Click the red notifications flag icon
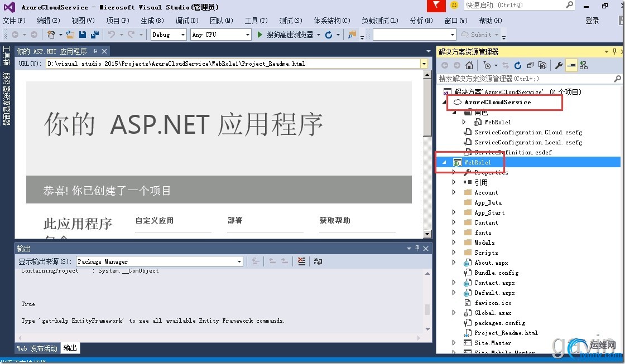 pos(436,6)
